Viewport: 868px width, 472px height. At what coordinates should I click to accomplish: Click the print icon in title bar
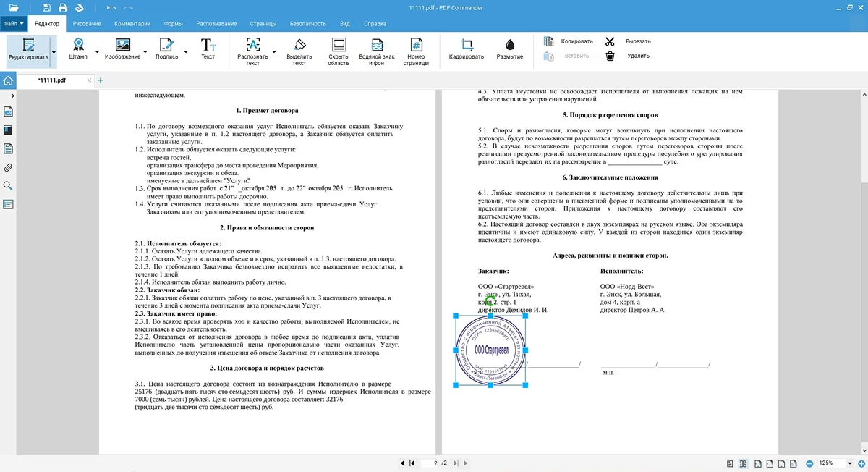point(63,7)
